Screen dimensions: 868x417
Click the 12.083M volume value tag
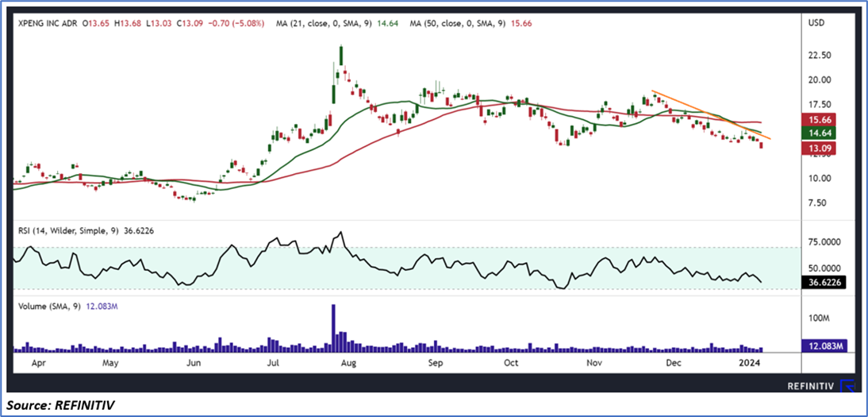pos(825,346)
